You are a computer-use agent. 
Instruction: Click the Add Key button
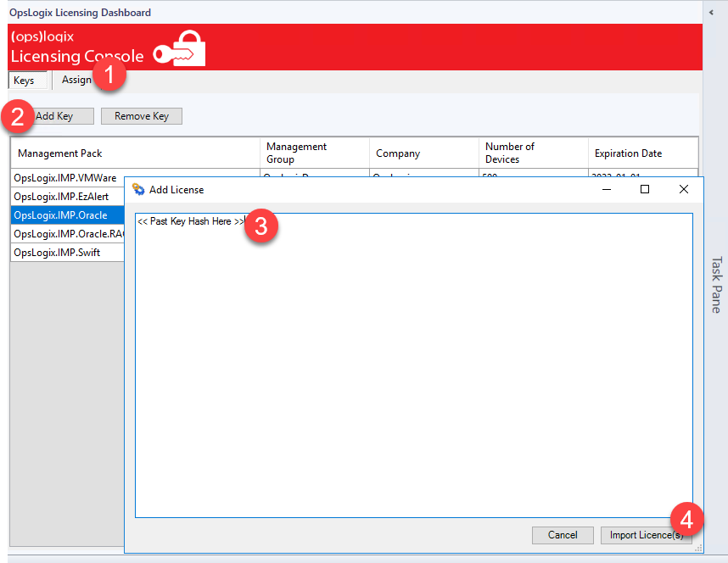(x=54, y=116)
